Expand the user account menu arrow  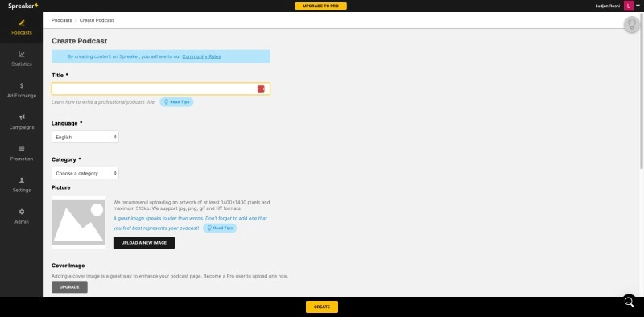638,6
